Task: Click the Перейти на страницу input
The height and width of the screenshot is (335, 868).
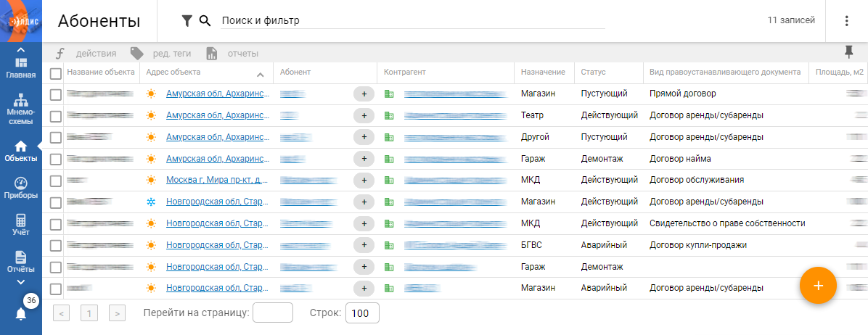Action: 273,313
